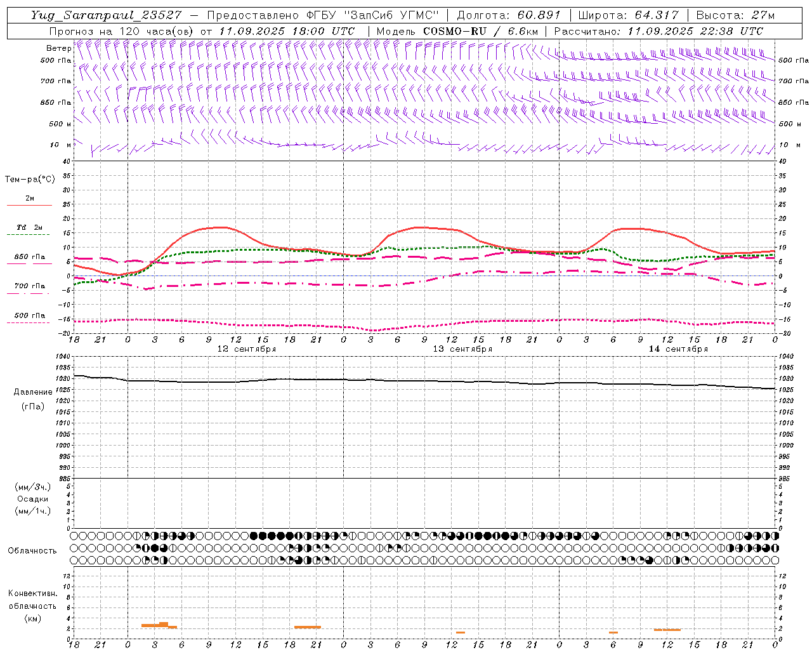812x650 pixels.
Task: Click the Тем-ра(°C) panel label
Action: coord(30,180)
